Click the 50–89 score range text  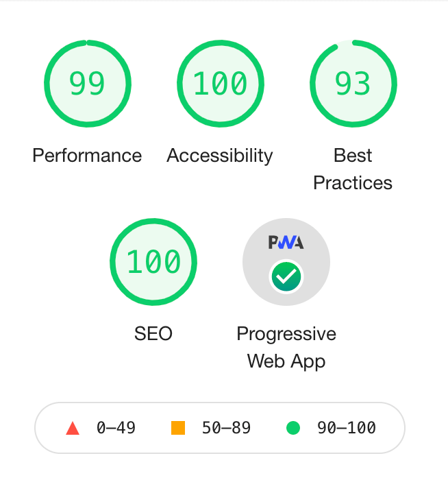(x=226, y=429)
